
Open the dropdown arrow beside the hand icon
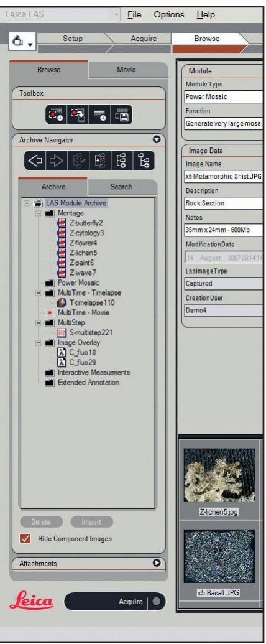tap(30, 44)
